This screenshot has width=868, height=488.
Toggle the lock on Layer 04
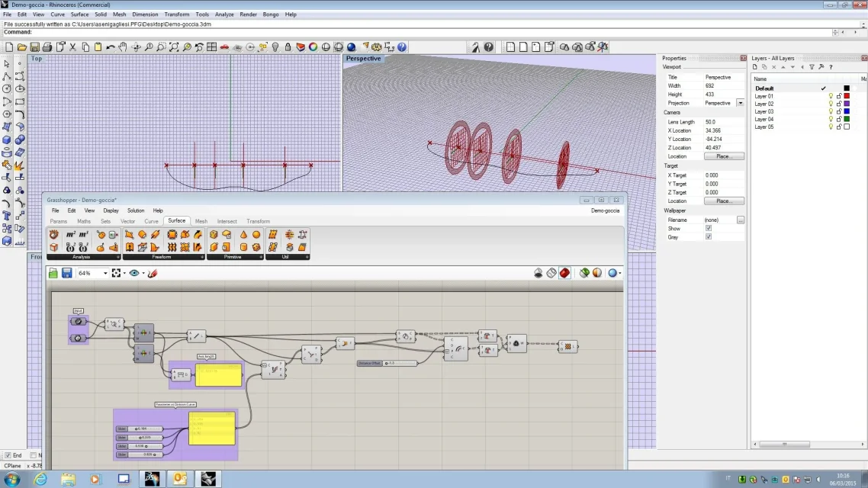pos(839,119)
